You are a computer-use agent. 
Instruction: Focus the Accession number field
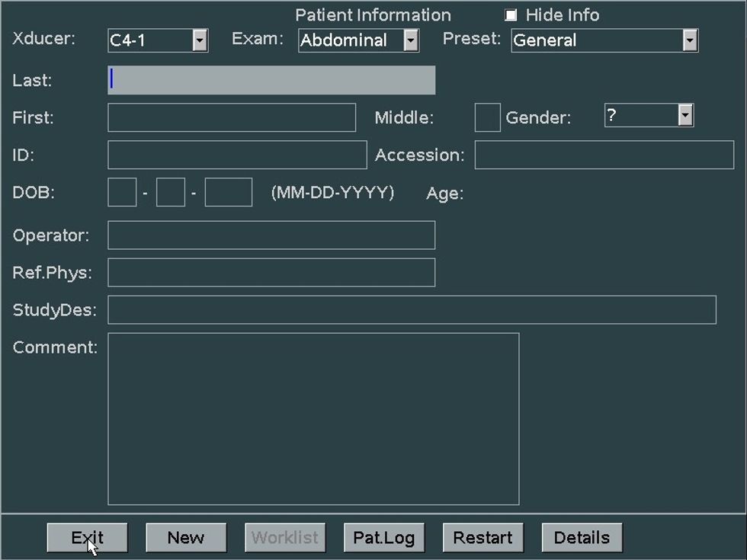604,155
